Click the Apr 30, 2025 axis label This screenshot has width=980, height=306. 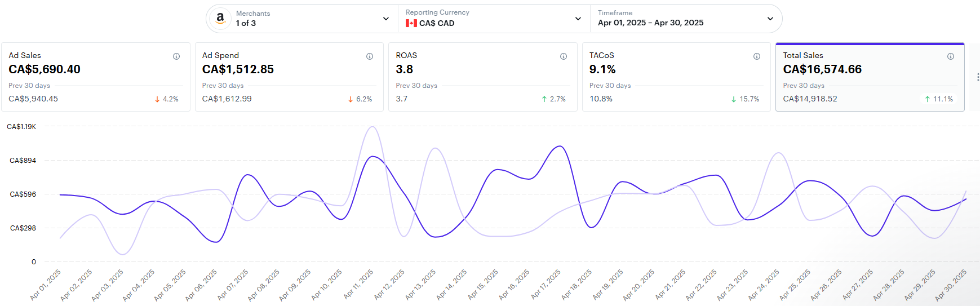pyautogui.click(x=951, y=284)
